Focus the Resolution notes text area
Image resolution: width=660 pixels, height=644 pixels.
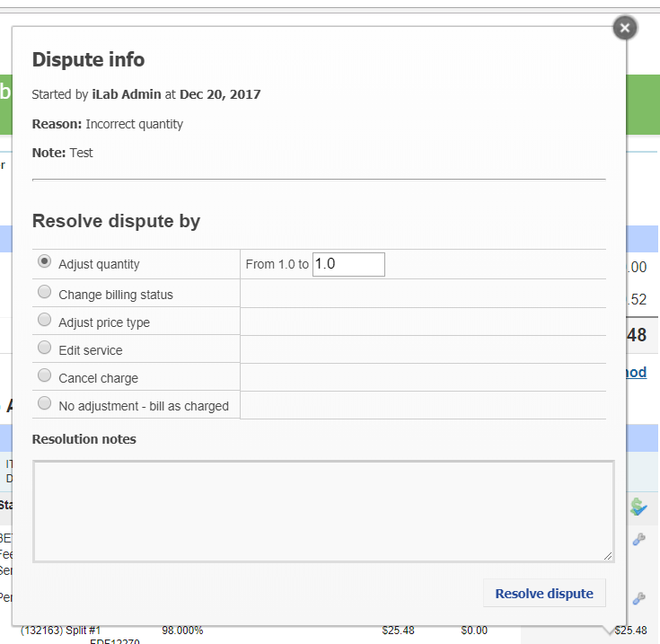[x=323, y=511]
